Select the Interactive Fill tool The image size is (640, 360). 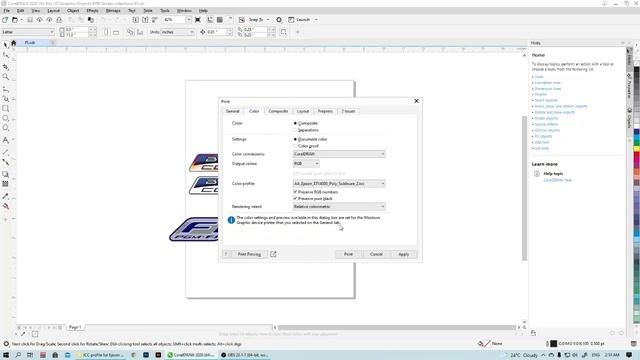(x=6, y=207)
